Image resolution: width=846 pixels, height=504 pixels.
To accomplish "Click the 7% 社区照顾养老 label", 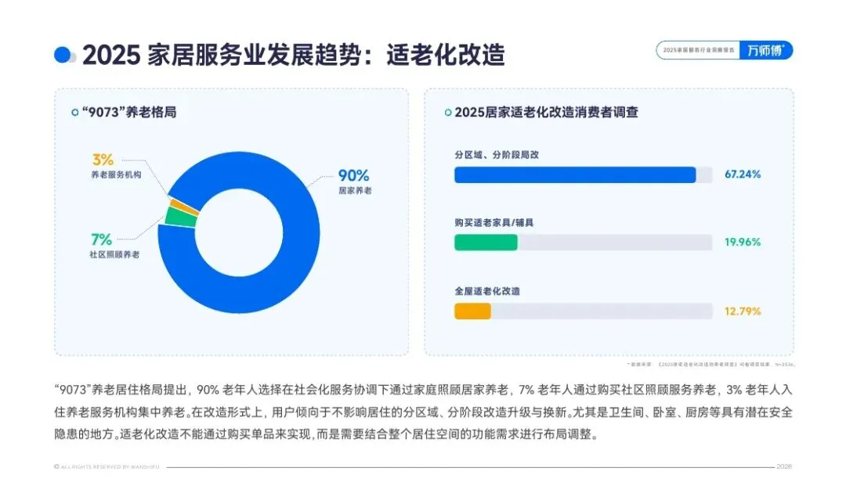I will coord(114,247).
